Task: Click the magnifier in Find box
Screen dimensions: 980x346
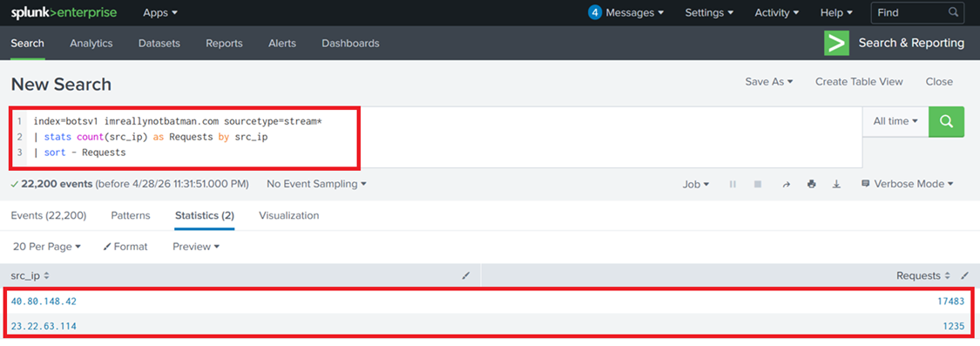Action: point(953,12)
